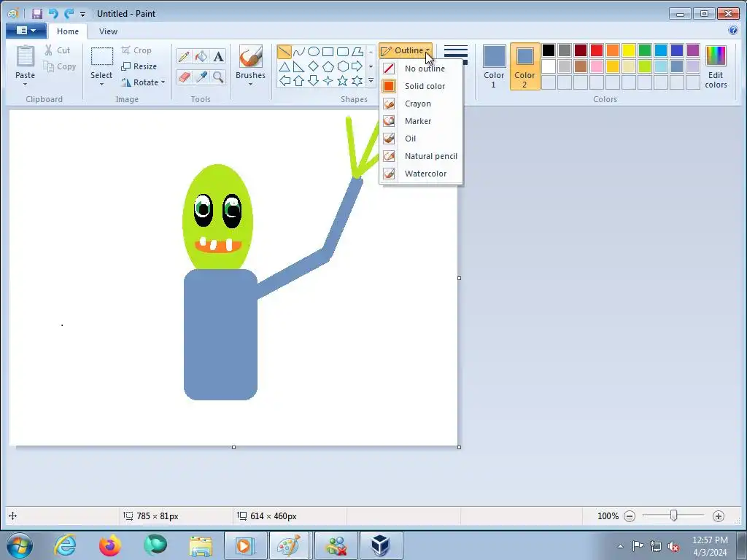Viewport: 747px width, 560px height.
Task: Open Internet Explorer from the taskbar
Action: pyautogui.click(x=65, y=545)
